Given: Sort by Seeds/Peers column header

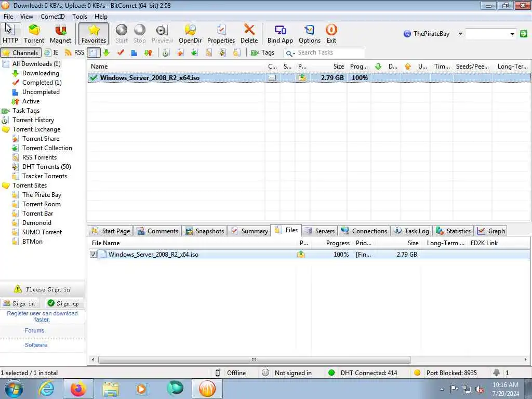Looking at the screenshot, I should pos(472,66).
